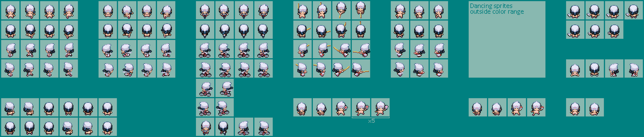Select last right-facing fishing sprite with extended rod
The height and width of the screenshot is (137, 644).
pos(361,69)
